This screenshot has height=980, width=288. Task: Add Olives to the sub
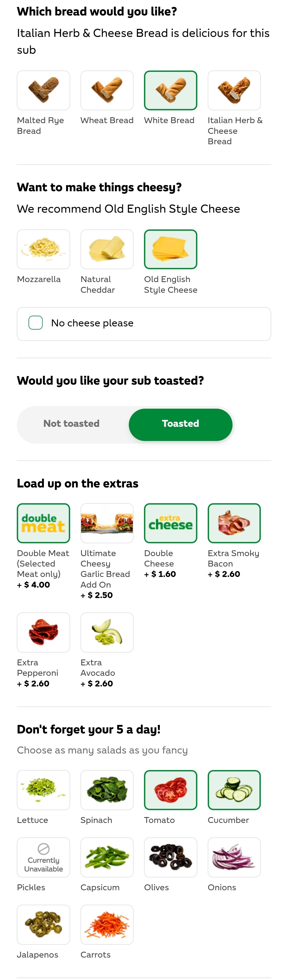(171, 857)
